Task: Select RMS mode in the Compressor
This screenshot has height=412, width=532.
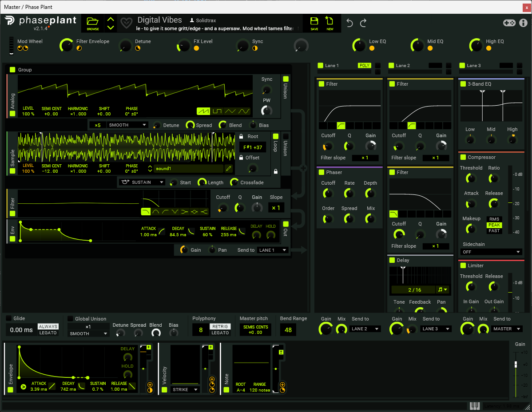Action: (494, 219)
